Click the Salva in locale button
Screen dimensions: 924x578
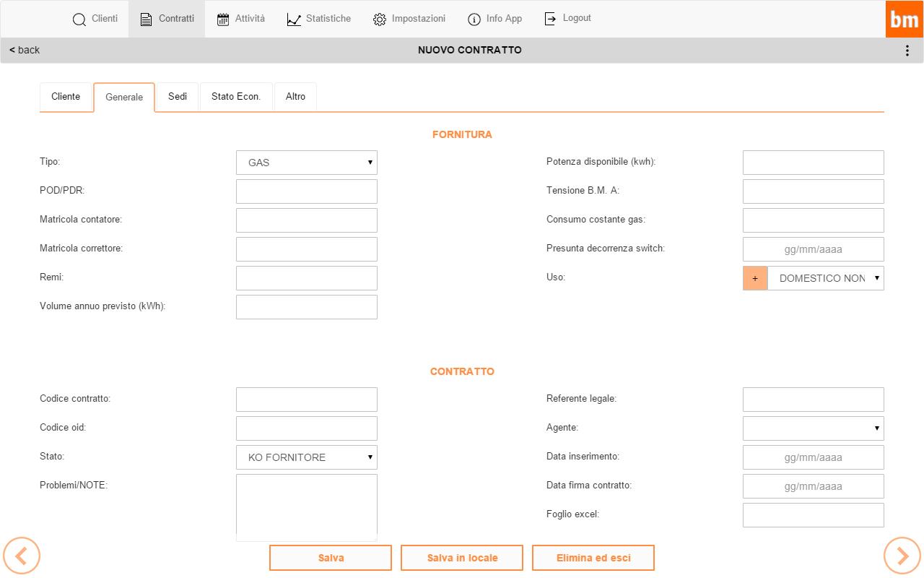(462, 558)
